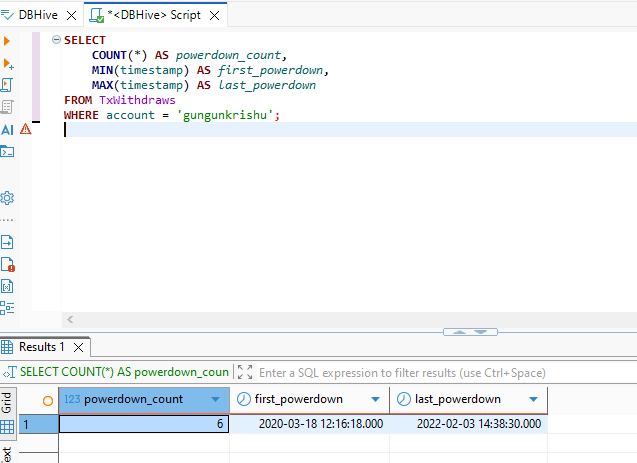Close the Results 1 tab
This screenshot has height=463, width=637.
[x=78, y=347]
